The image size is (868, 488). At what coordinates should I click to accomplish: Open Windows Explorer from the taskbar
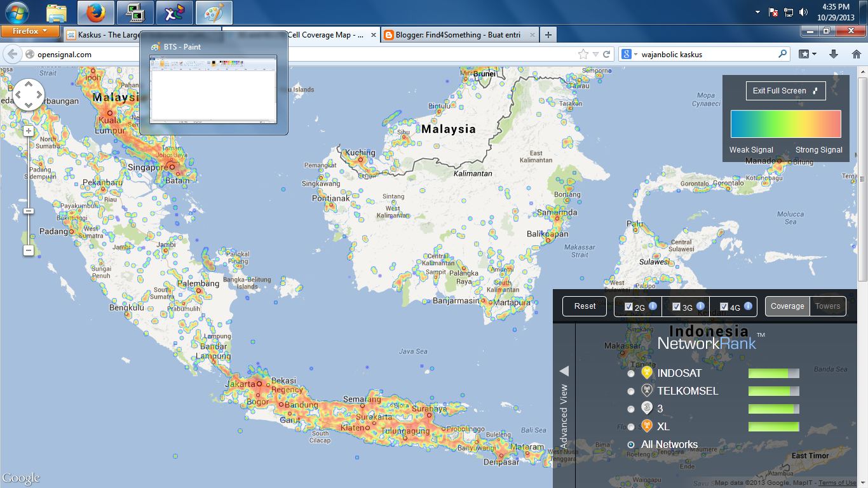click(x=57, y=13)
